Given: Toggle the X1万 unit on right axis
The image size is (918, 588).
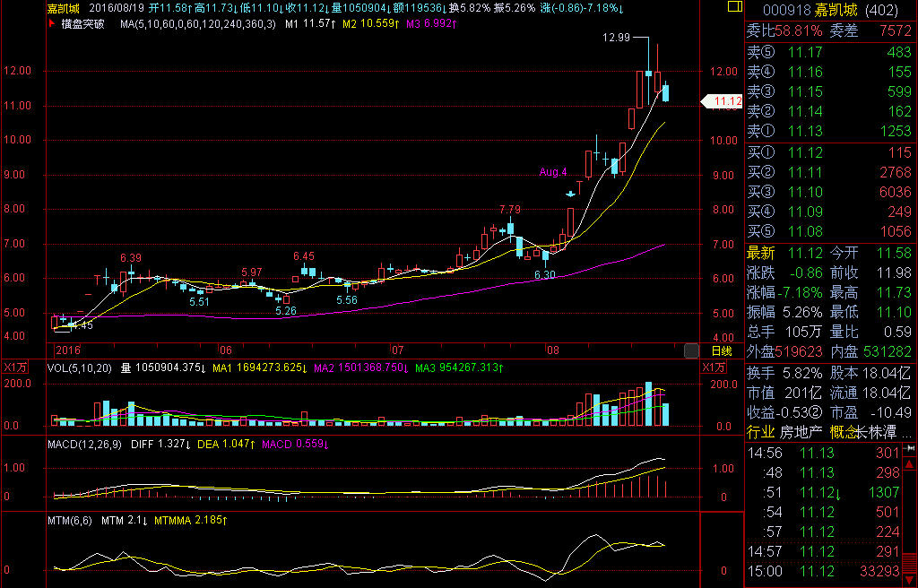Looking at the screenshot, I should tap(714, 367).
